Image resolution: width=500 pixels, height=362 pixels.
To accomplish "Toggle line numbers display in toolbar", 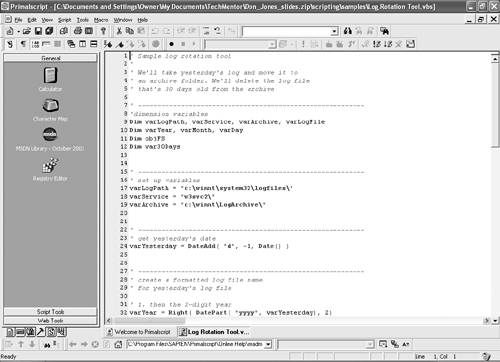I will coord(35,44).
